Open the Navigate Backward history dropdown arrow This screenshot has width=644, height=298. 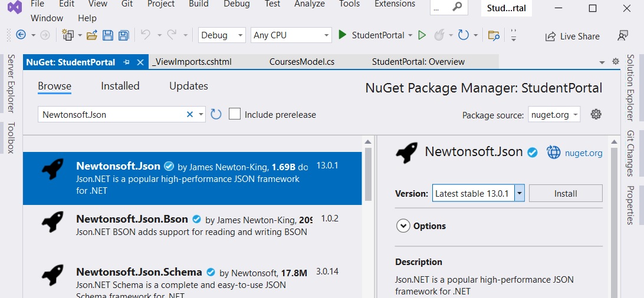point(33,36)
